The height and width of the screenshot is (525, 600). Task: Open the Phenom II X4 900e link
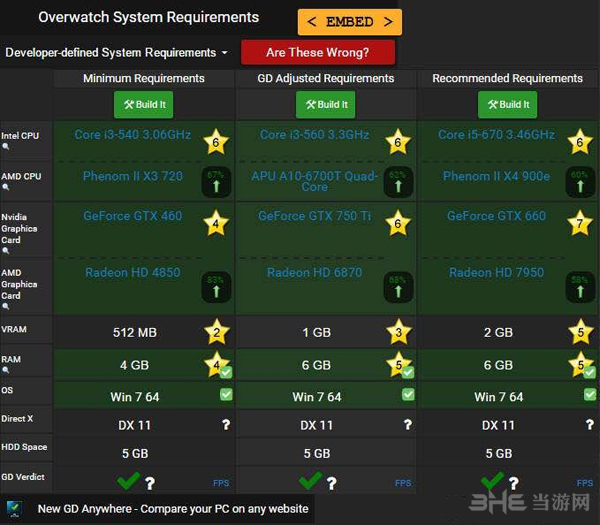pyautogui.click(x=496, y=176)
